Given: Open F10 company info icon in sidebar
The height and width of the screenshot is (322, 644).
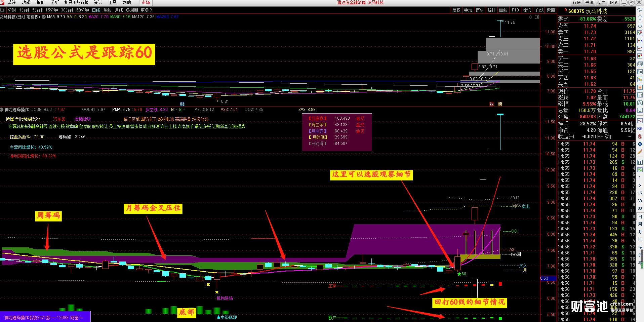Looking at the screenshot, I should coord(640,72).
